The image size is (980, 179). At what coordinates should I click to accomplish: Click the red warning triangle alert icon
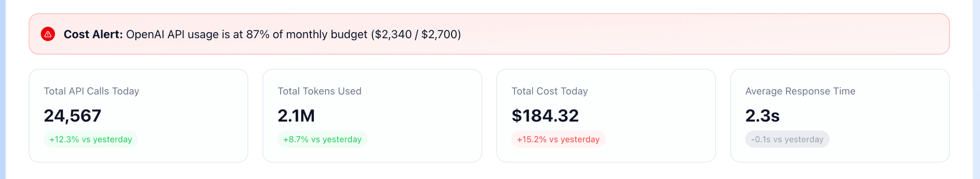coord(48,34)
